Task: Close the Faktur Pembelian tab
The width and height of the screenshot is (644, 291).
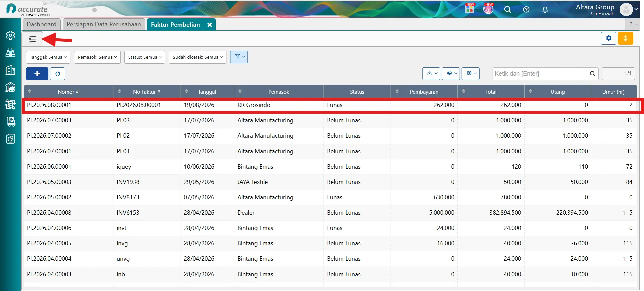Action: click(209, 25)
